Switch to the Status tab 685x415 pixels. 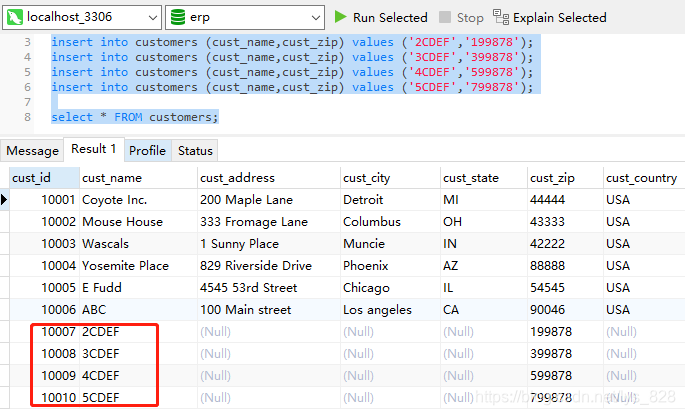195,151
